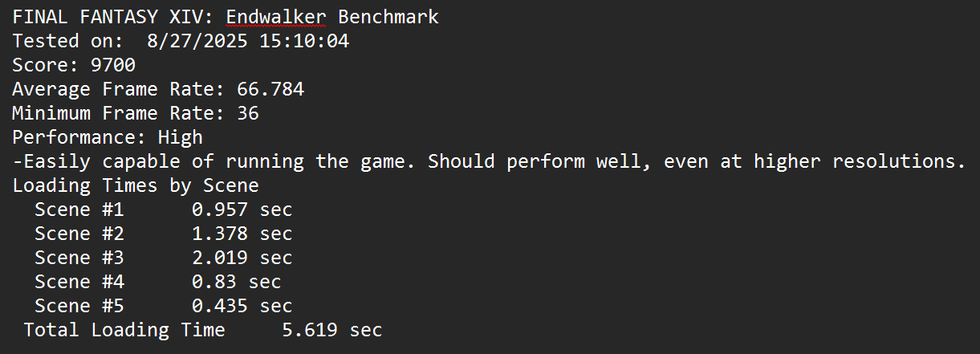Click the total loading value 5.619

click(310, 330)
